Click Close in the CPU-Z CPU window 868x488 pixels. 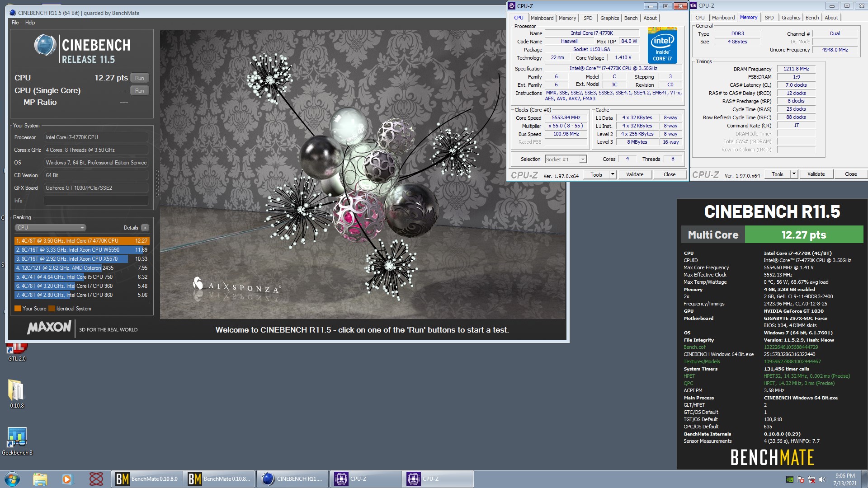(670, 175)
